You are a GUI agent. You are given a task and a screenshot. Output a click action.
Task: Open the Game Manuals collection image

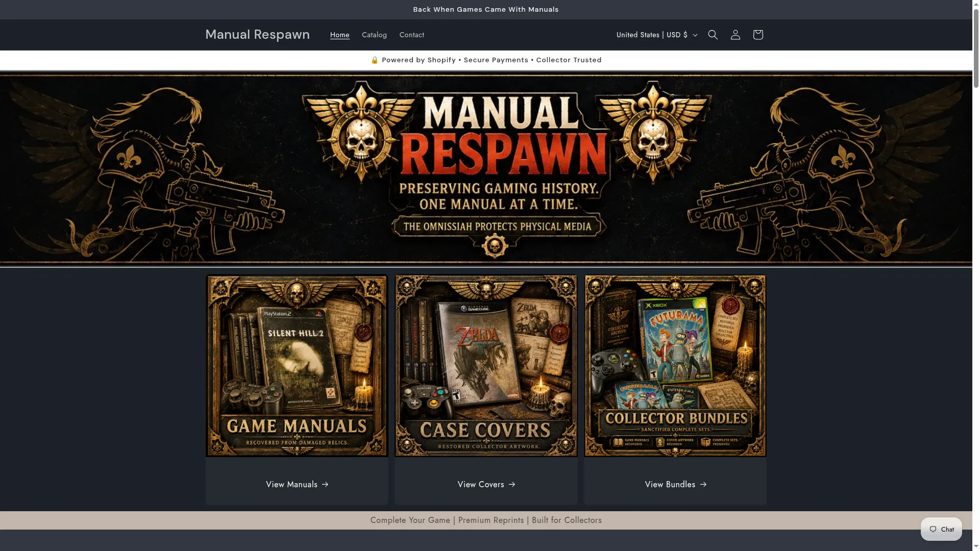297,366
